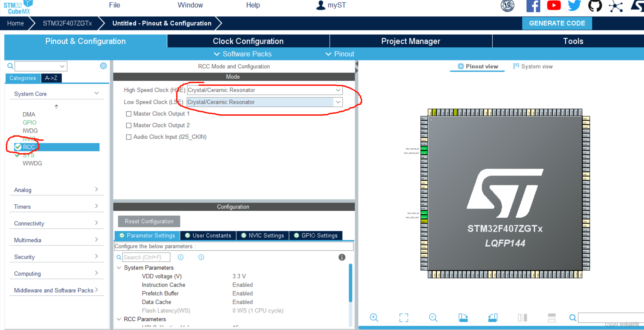Switch to Project Manager tab

point(411,41)
